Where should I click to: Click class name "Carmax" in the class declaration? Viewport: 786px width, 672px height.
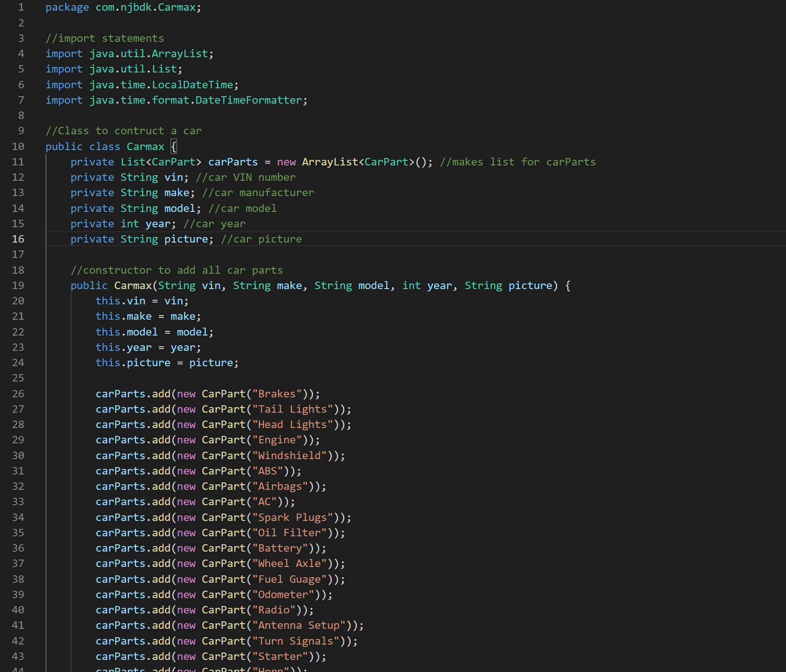coord(145,146)
